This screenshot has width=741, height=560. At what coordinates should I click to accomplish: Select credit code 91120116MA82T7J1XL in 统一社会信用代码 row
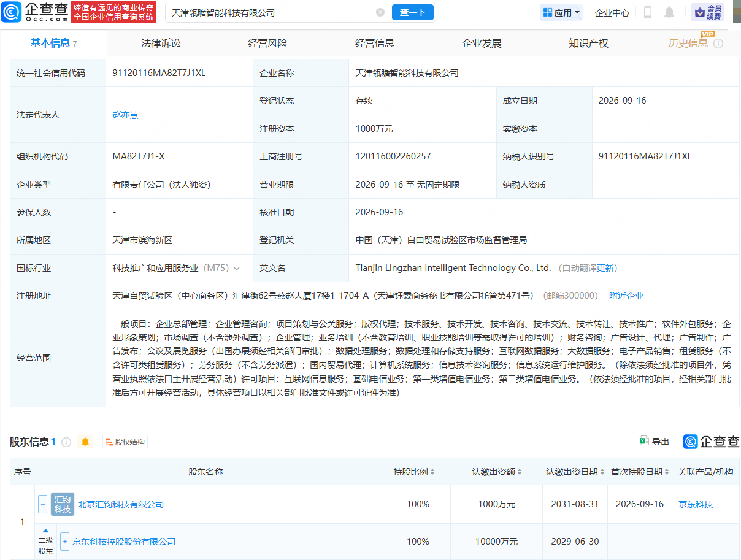coord(159,73)
